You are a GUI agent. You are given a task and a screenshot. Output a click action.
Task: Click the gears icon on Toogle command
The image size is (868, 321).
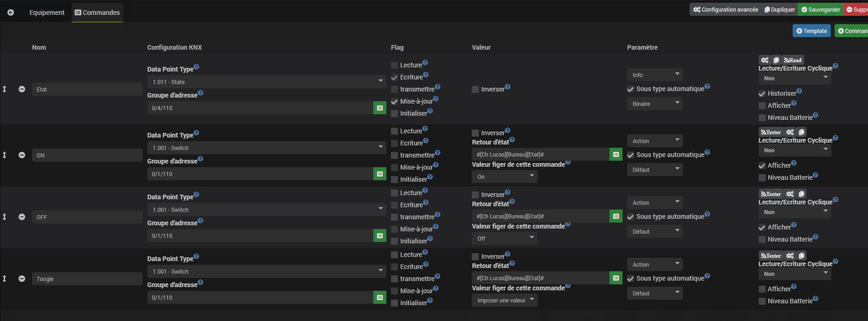790,255
